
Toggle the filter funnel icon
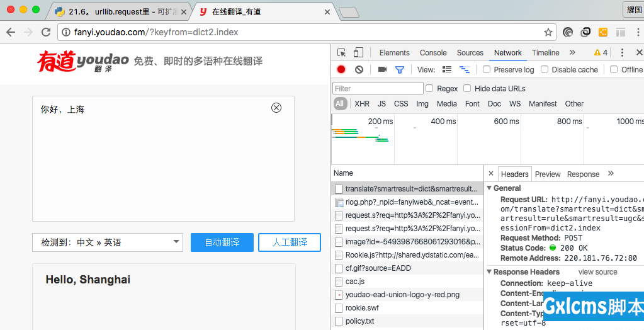tap(399, 70)
